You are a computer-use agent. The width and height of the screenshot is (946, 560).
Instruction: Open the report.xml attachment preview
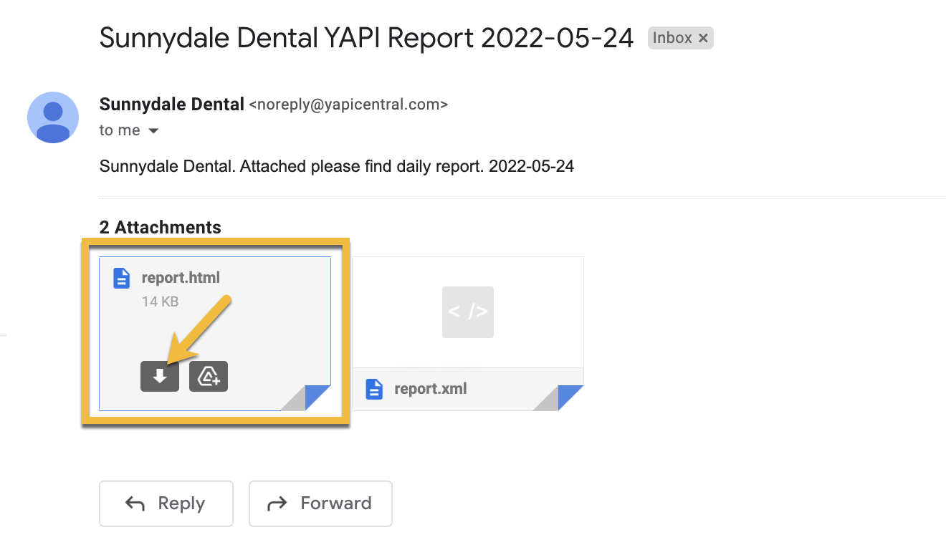468,334
